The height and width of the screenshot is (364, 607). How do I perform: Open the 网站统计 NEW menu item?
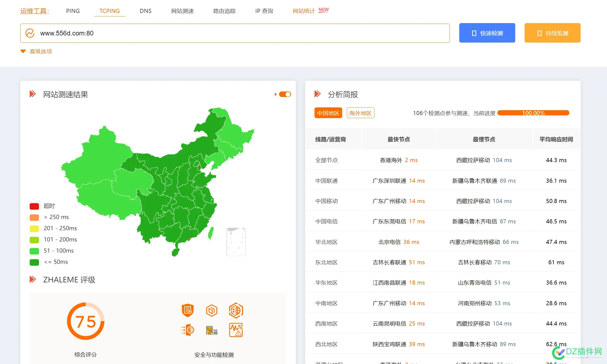click(x=303, y=11)
